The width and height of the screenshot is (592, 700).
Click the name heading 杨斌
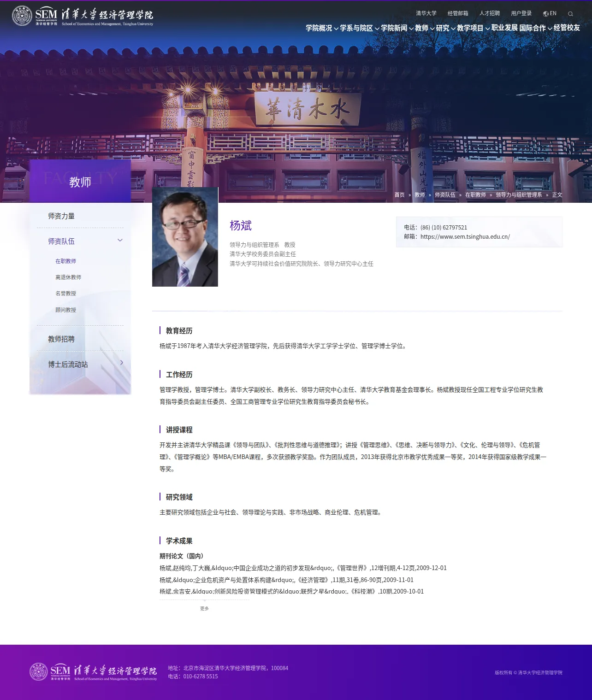point(241,226)
